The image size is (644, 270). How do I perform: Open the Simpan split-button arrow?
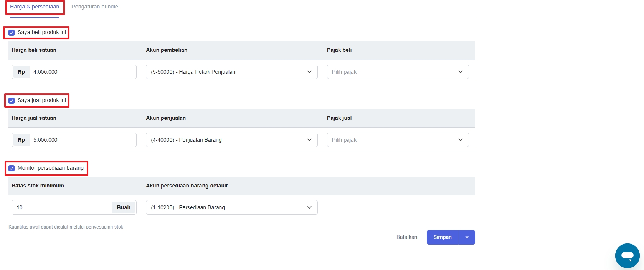click(467, 237)
